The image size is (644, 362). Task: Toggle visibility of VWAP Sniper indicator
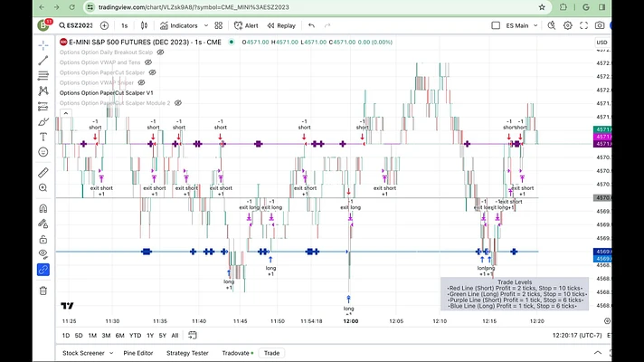[x=141, y=82]
